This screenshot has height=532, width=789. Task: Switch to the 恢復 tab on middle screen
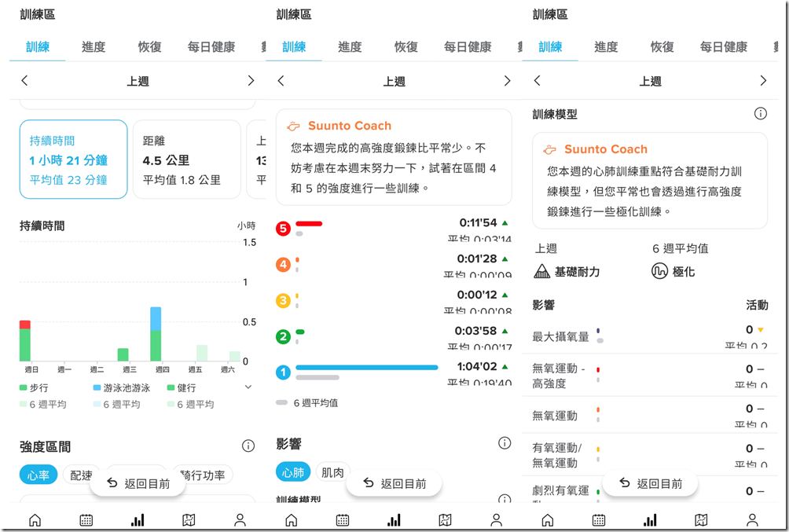(x=406, y=47)
